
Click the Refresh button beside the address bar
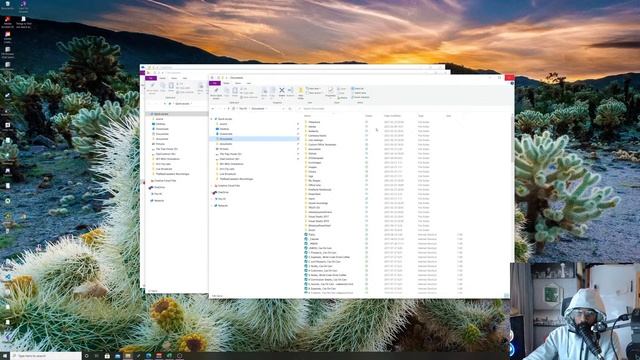point(290,109)
